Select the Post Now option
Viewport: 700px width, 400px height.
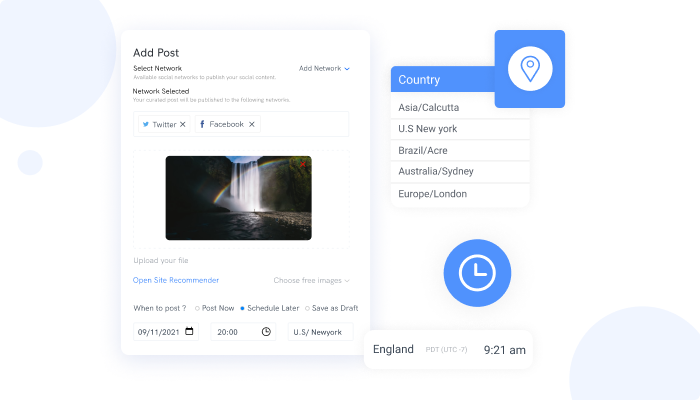coord(215,308)
